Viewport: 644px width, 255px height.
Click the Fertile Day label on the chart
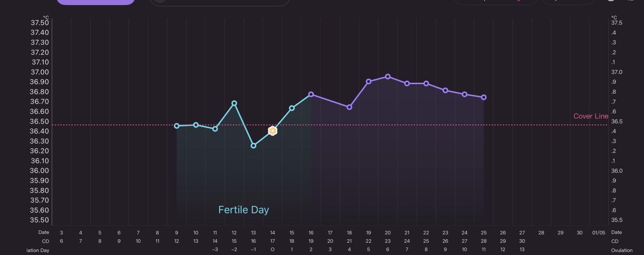pos(244,210)
